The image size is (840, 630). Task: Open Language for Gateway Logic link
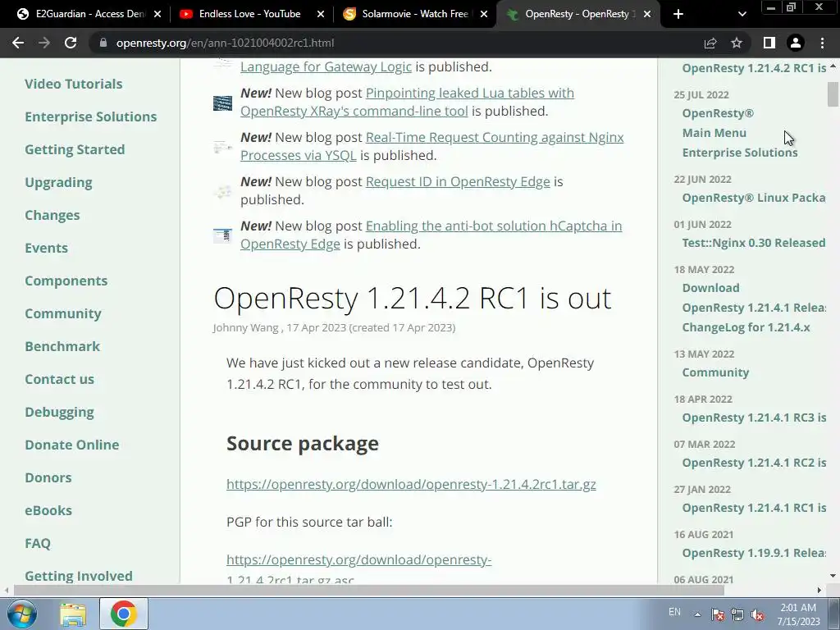pos(326,67)
